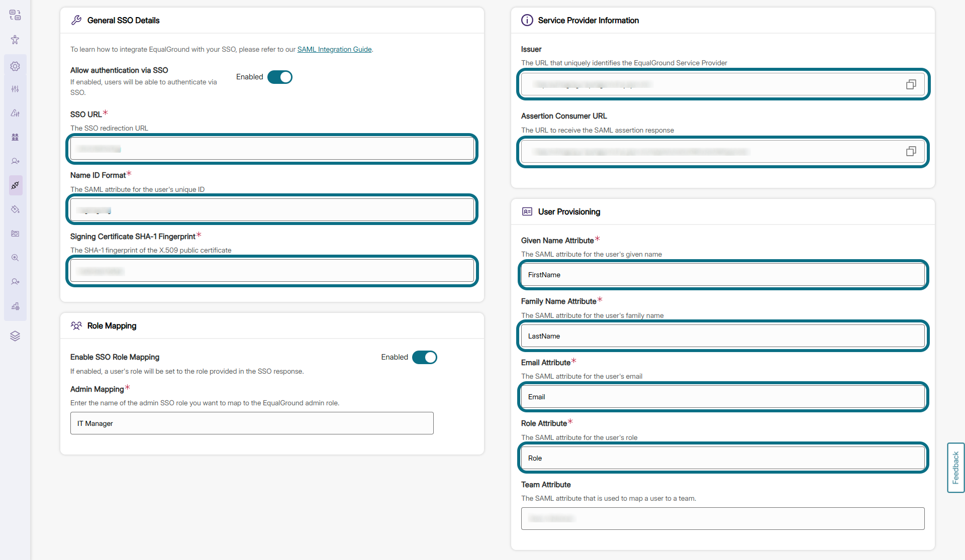Click the Issuer URL field
The width and height of the screenshot is (965, 560).
(x=723, y=84)
